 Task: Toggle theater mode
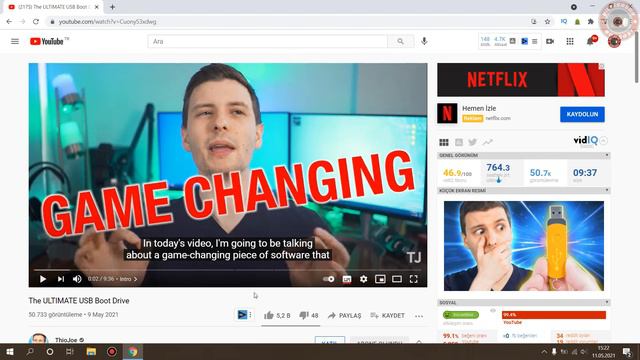point(397,279)
